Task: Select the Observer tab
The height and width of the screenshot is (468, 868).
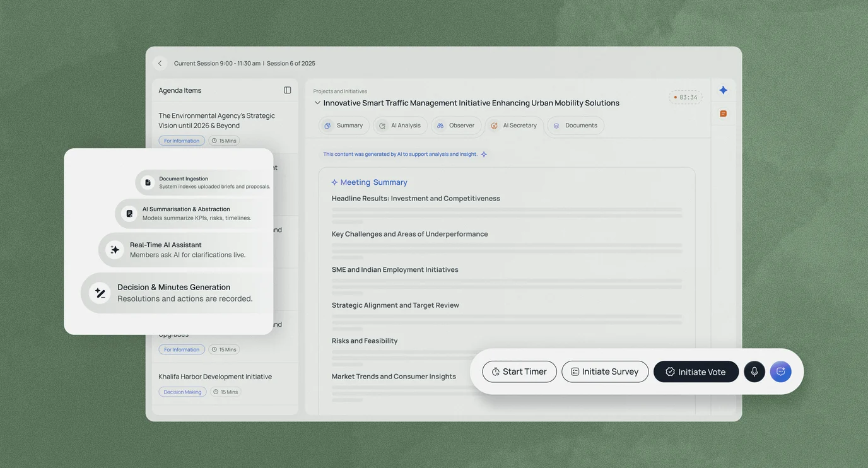Action: [456, 126]
